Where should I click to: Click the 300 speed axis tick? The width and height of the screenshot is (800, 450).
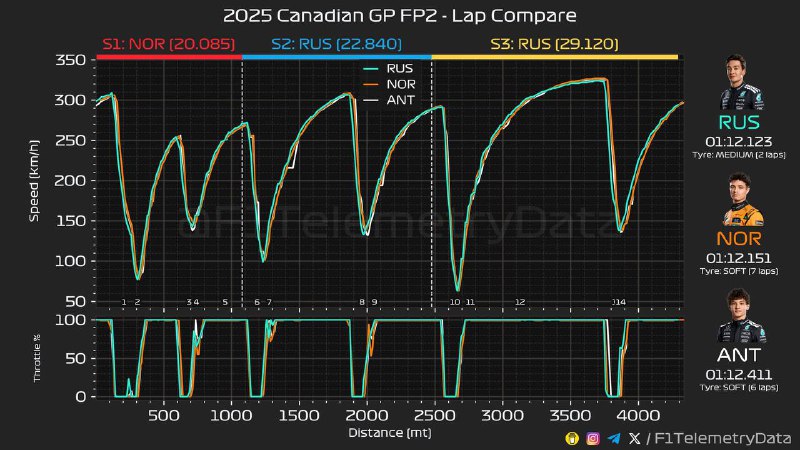70,100
